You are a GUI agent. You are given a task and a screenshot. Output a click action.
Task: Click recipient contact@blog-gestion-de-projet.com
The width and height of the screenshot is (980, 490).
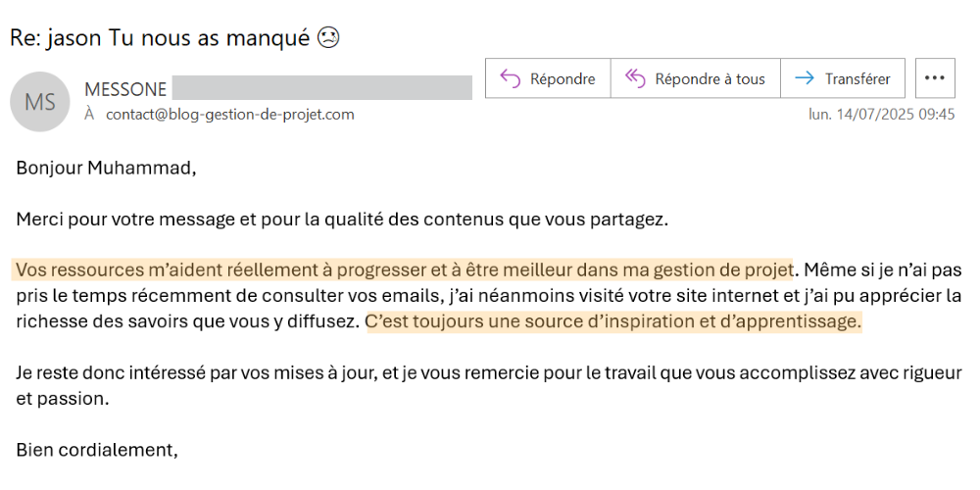(x=230, y=115)
